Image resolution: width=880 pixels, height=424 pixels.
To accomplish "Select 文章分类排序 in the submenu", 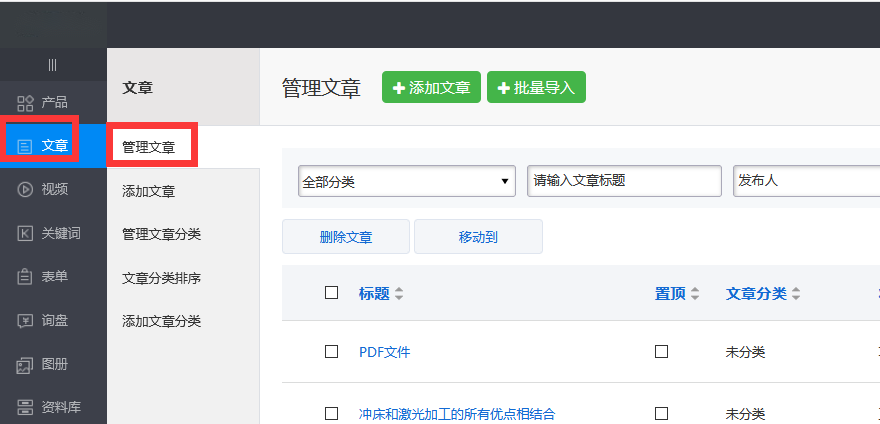I will click(161, 278).
